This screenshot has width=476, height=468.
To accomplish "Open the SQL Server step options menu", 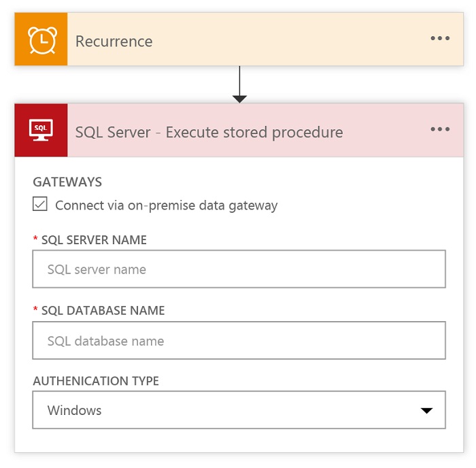I will pyautogui.click(x=440, y=129).
